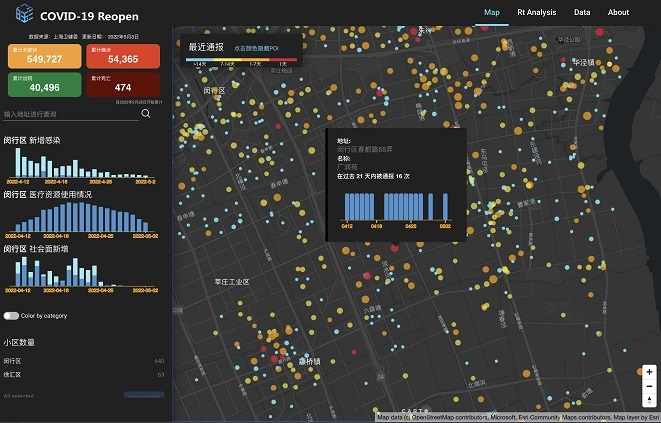Click the green 累计出院 40,496 card
The image size is (661, 423).
(37, 84)
